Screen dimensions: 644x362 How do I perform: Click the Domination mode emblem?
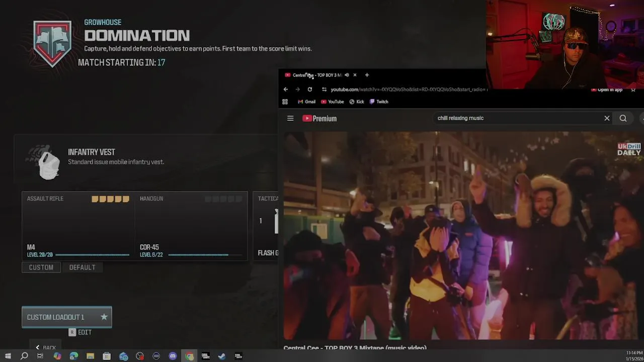click(x=52, y=44)
